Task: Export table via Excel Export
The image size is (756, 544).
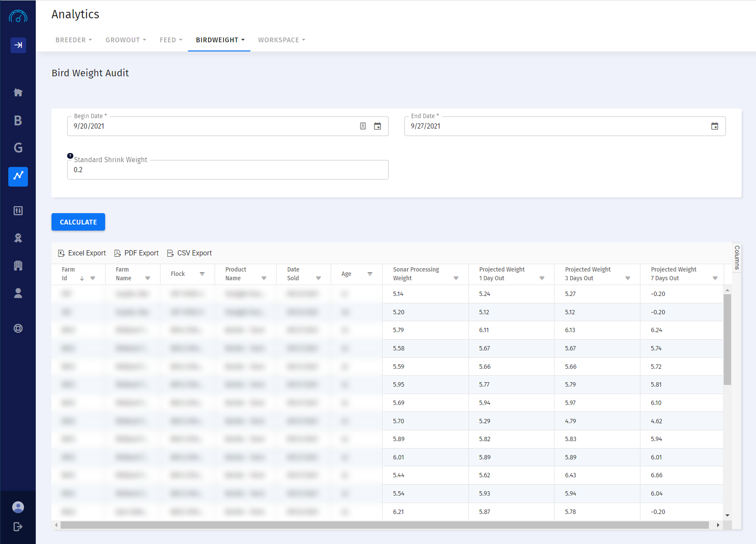Action: (82, 253)
